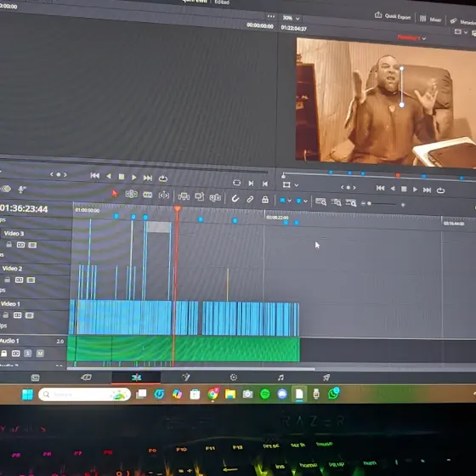The width and height of the screenshot is (476, 476).
Task: Click the Full Extent Zoom icon
Action: click(320, 201)
